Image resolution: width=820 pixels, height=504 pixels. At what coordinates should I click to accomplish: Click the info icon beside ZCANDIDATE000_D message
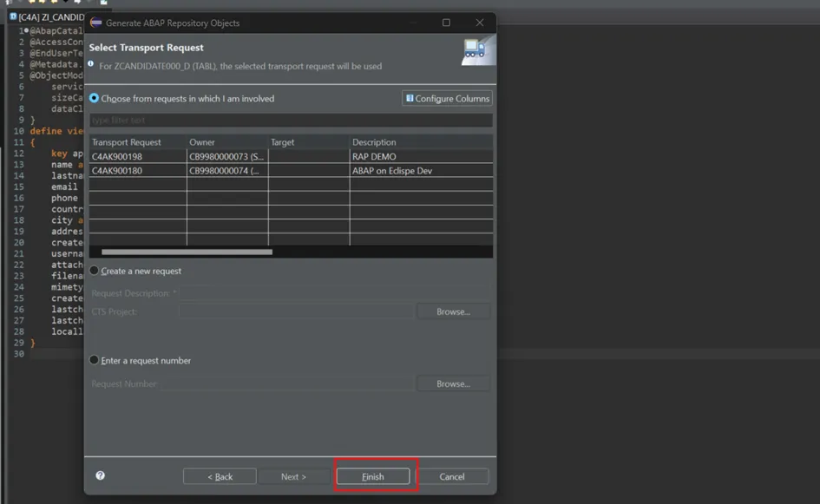(x=91, y=64)
